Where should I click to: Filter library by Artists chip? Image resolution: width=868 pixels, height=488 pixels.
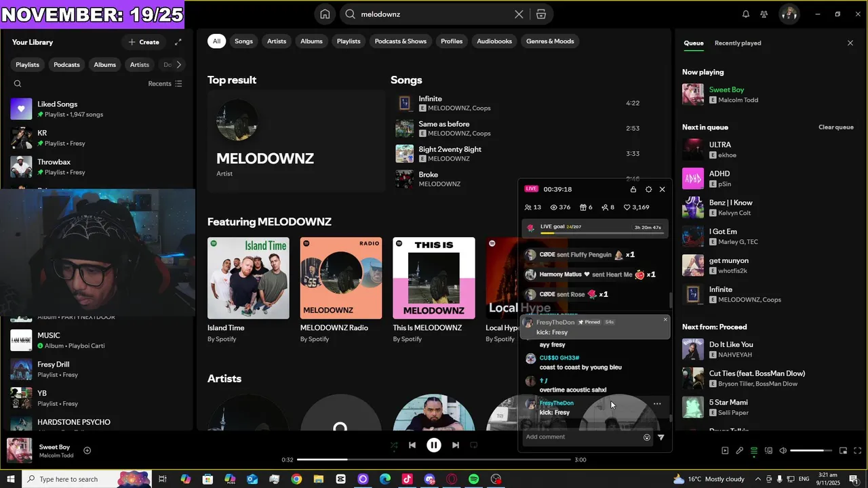[x=139, y=64]
